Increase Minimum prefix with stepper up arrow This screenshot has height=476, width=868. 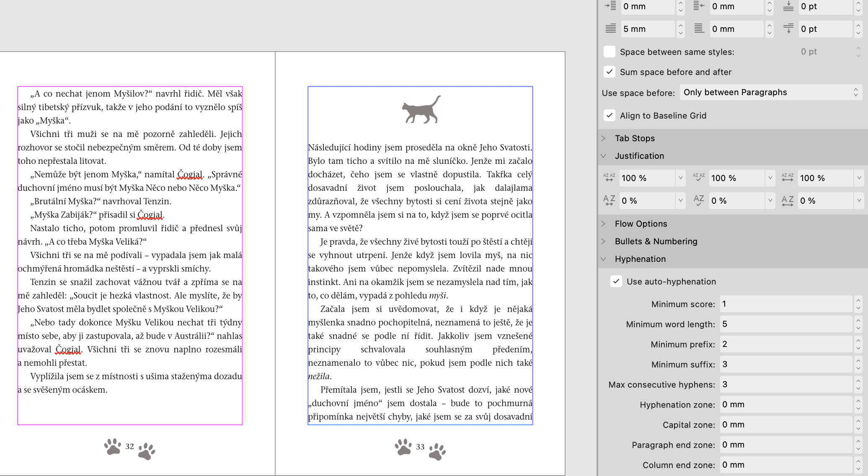click(x=858, y=340)
